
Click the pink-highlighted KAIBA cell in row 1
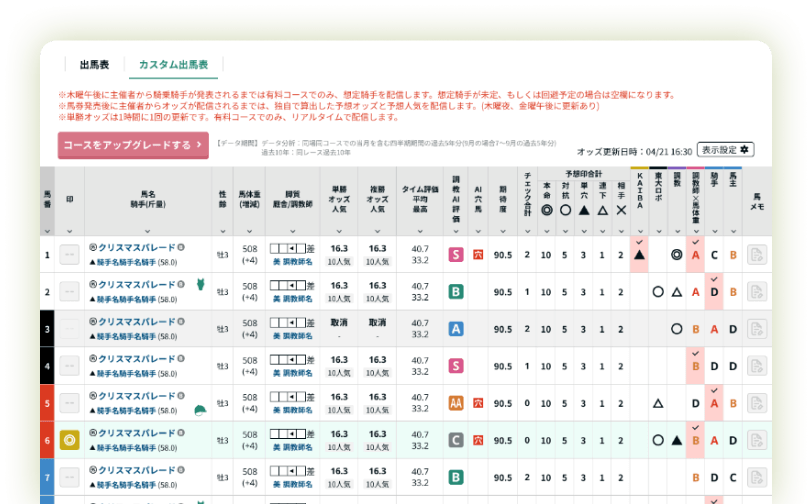coord(639,254)
